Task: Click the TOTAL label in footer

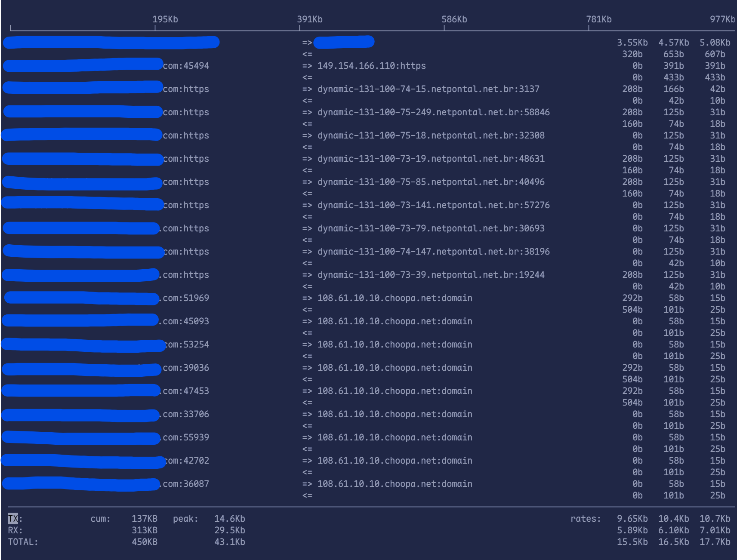Action: click(x=23, y=542)
